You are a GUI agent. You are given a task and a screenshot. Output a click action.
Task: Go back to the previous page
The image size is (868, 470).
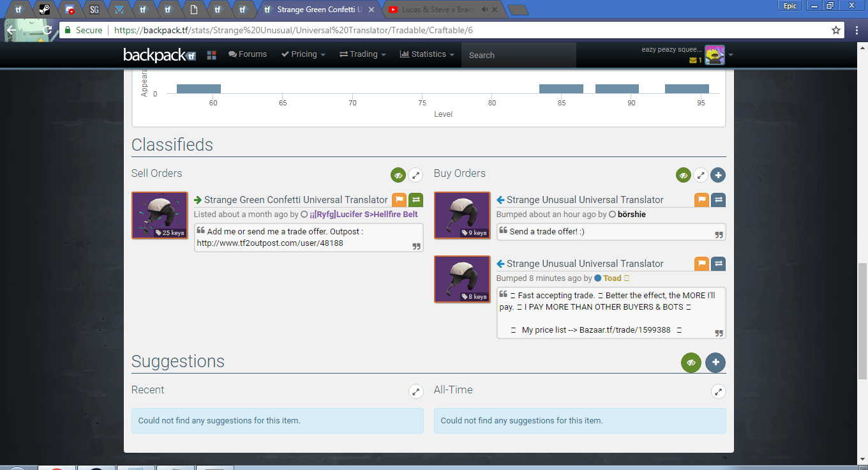(11, 30)
